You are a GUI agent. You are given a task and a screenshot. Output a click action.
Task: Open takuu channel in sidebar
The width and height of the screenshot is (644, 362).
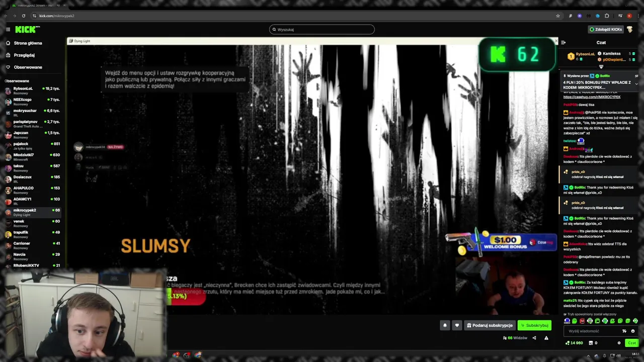(32, 168)
